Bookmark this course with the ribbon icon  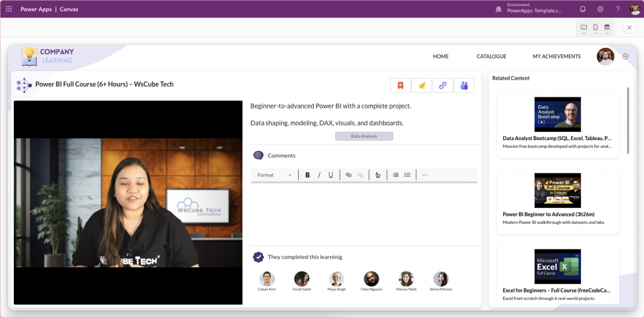pyautogui.click(x=401, y=85)
